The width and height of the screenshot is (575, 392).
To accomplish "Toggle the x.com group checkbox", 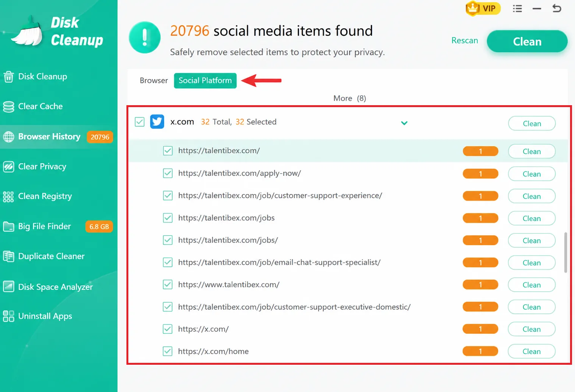I will point(140,122).
